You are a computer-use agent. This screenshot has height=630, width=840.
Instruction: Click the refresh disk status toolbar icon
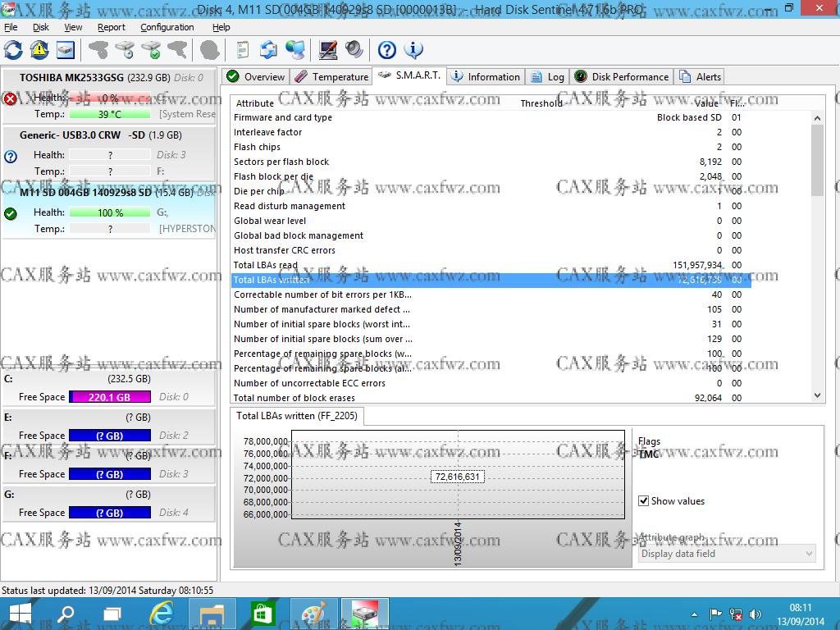coord(13,50)
